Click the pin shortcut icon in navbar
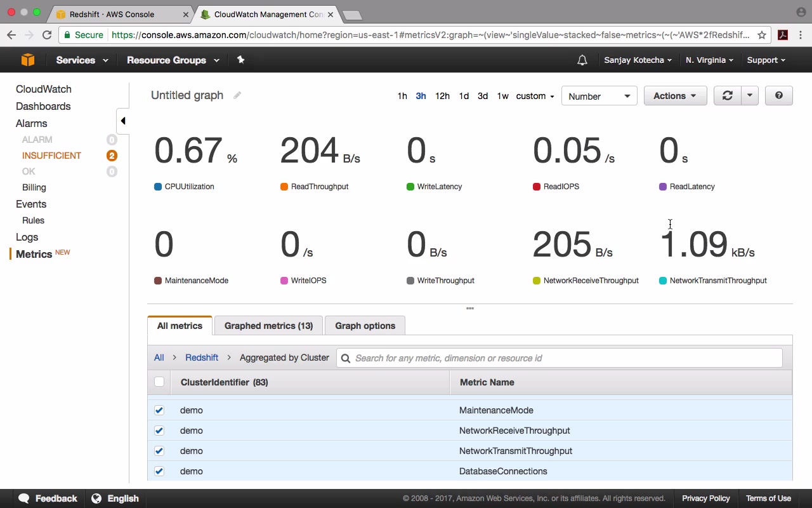The width and height of the screenshot is (812, 508). pyautogui.click(x=240, y=60)
